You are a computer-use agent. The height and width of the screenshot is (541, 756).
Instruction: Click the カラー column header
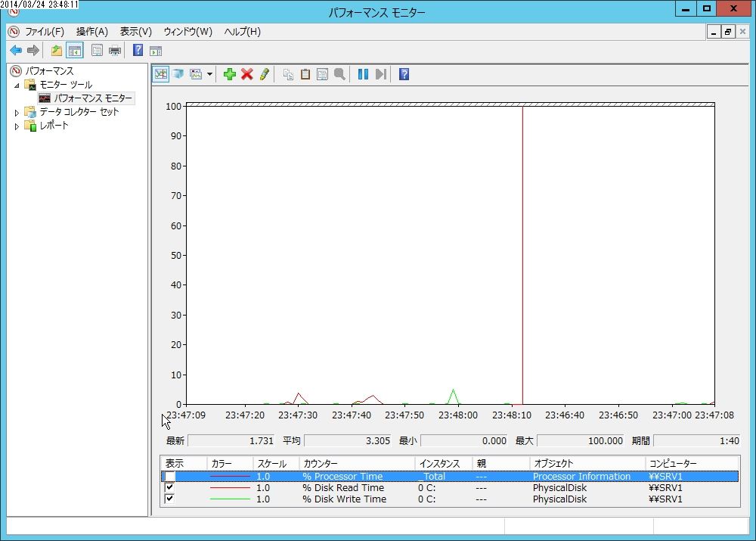pyautogui.click(x=230, y=463)
